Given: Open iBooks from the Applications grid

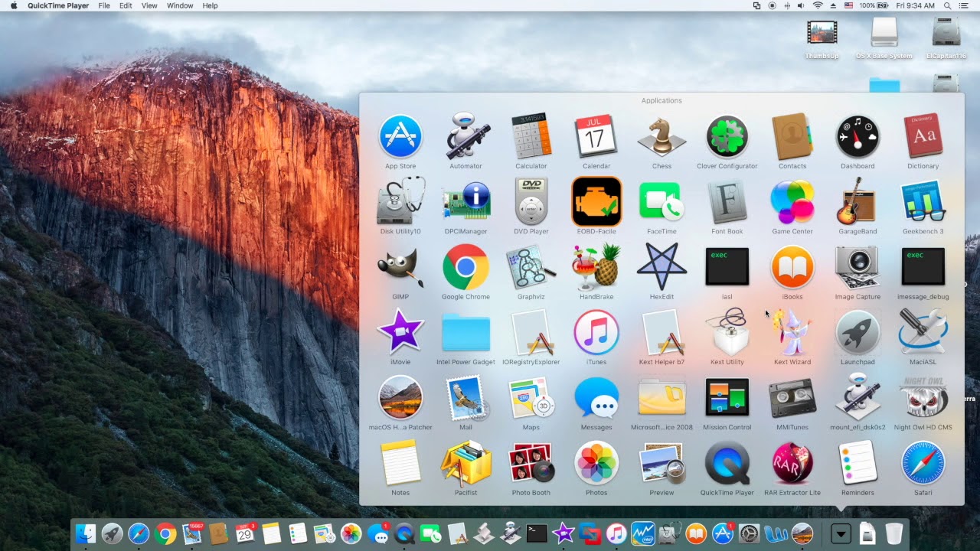Looking at the screenshot, I should (792, 267).
